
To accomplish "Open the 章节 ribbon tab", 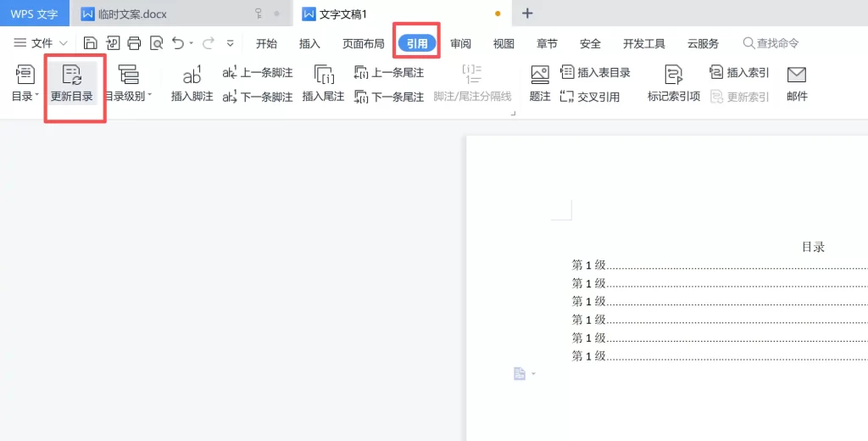I will 547,44.
